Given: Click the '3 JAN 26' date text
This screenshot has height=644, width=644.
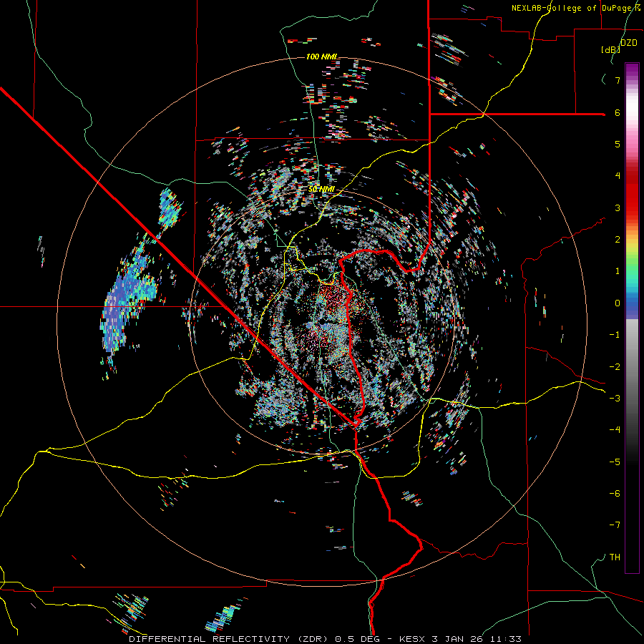Looking at the screenshot, I should [x=457, y=639].
